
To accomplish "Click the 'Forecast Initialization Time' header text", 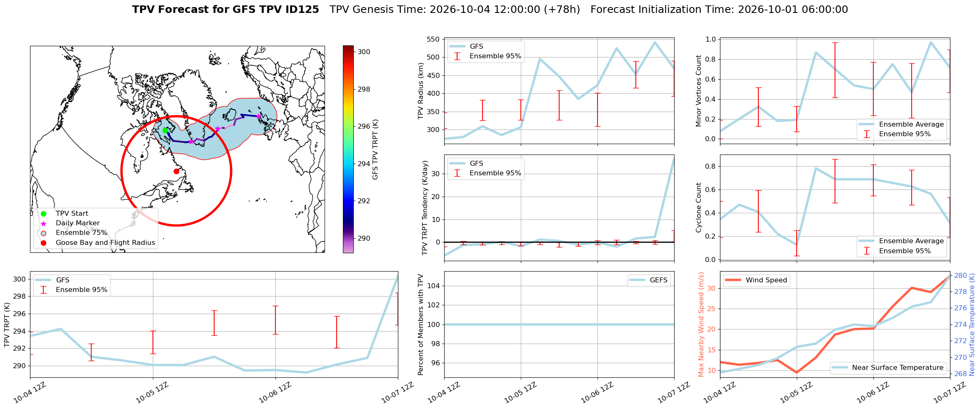I will [x=719, y=10].
